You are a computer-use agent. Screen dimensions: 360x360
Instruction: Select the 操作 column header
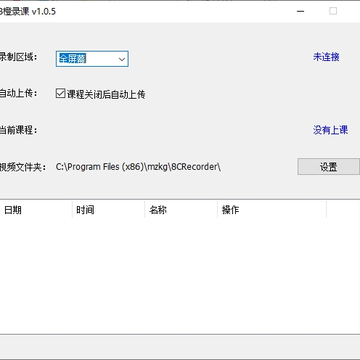tap(272, 210)
